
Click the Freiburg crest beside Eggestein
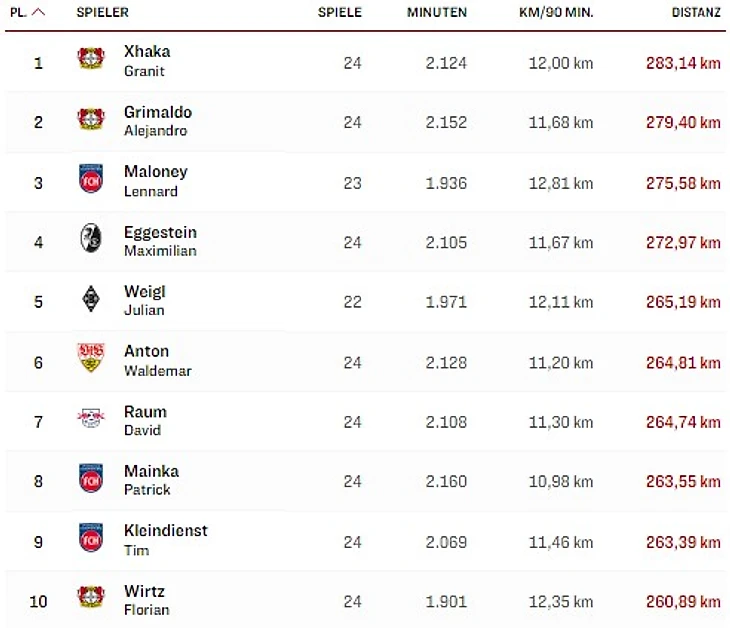coord(91,240)
